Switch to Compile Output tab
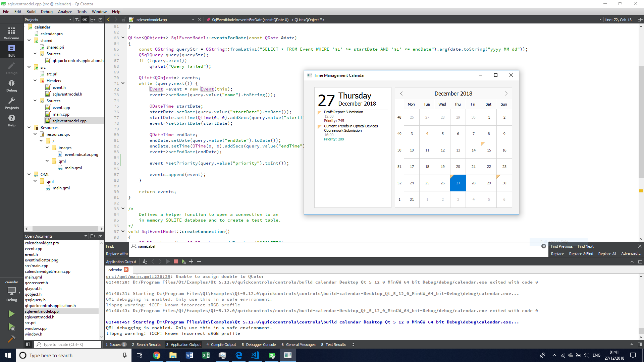 pos(221,345)
